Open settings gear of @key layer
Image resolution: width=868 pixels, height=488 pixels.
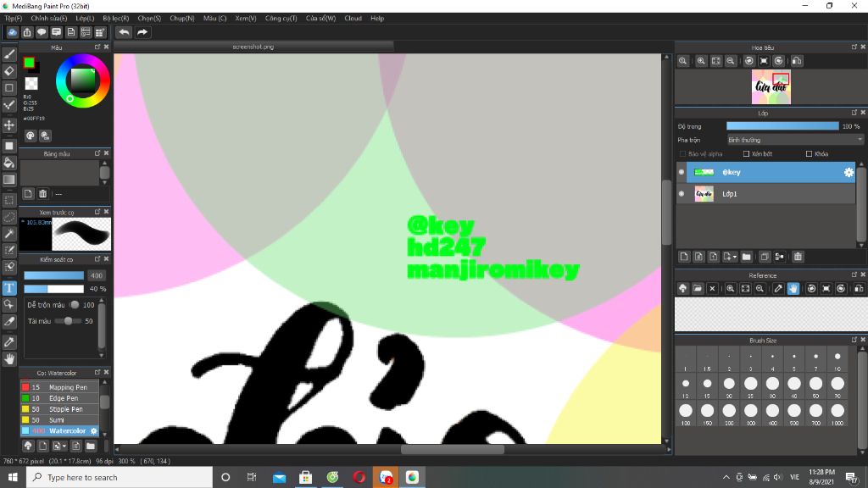(849, 172)
